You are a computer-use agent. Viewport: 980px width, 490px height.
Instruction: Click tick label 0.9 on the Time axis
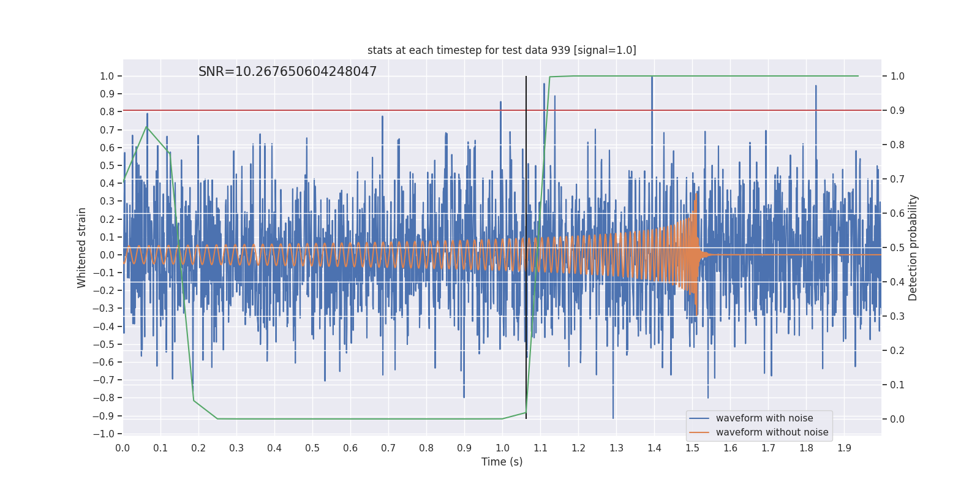click(464, 448)
